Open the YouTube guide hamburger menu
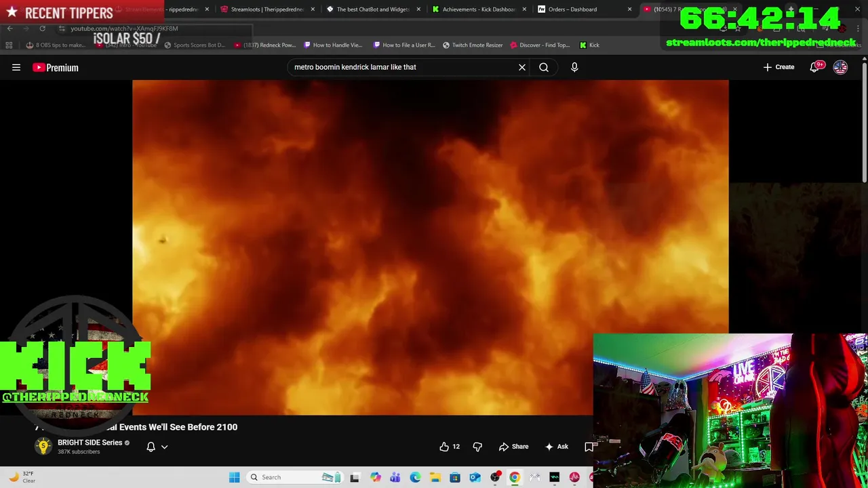 point(16,67)
